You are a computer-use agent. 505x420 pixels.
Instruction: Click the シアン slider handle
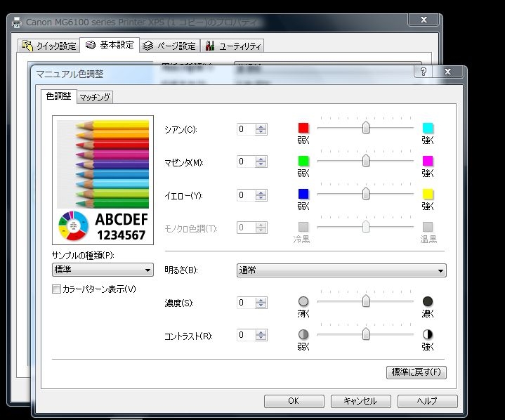(365, 128)
